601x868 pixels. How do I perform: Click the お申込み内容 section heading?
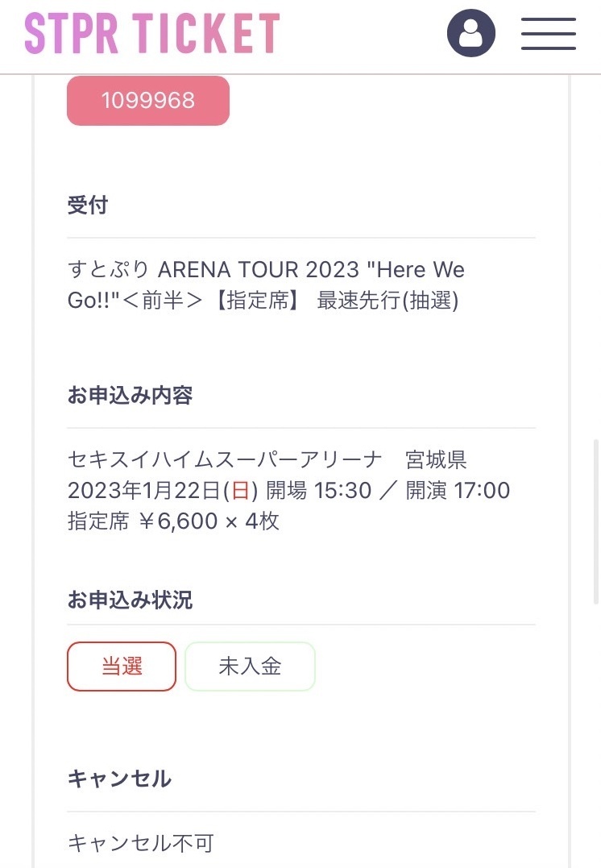click(x=131, y=397)
